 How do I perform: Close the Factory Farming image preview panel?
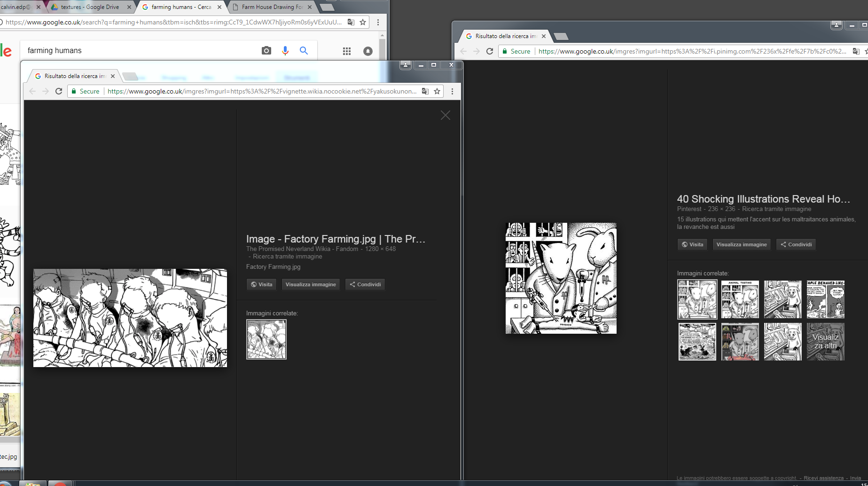(445, 116)
